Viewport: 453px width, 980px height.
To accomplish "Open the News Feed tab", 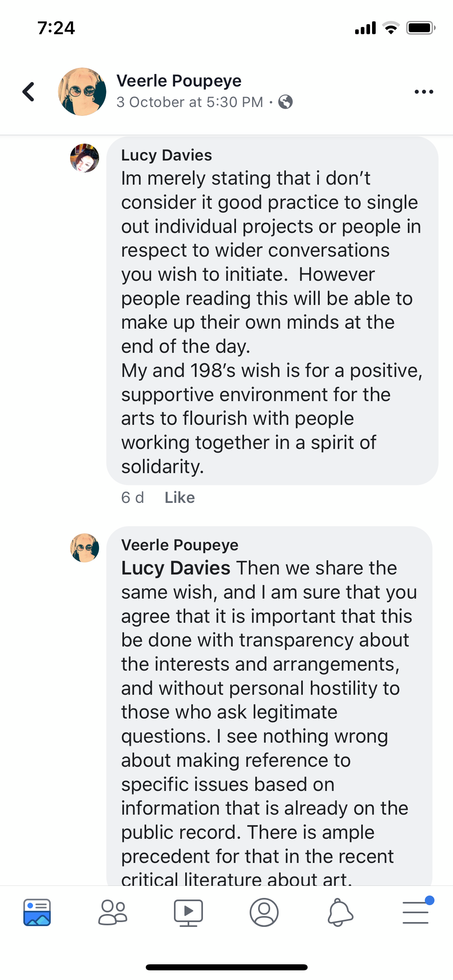I will pos(37,912).
